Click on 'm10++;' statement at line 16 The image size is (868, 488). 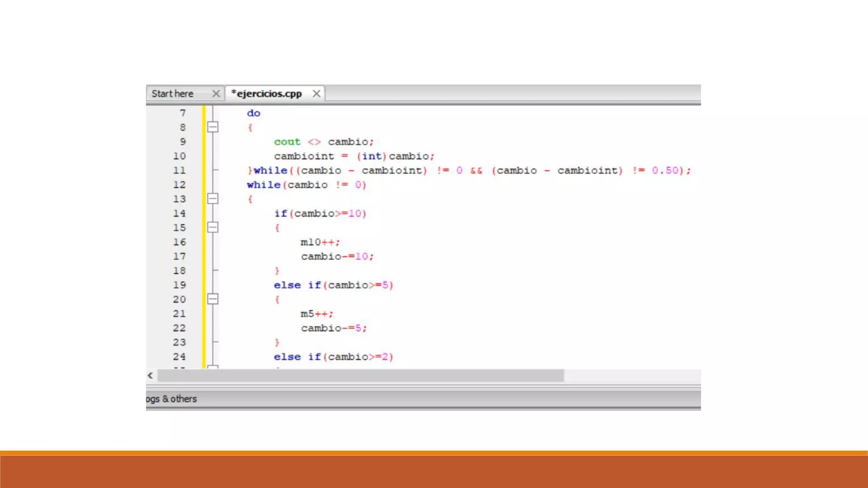[320, 242]
